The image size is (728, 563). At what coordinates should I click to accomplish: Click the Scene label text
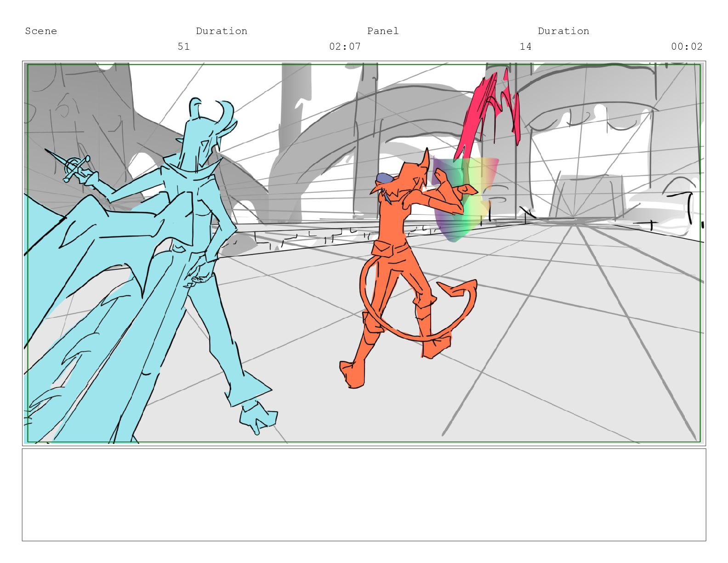tap(41, 31)
